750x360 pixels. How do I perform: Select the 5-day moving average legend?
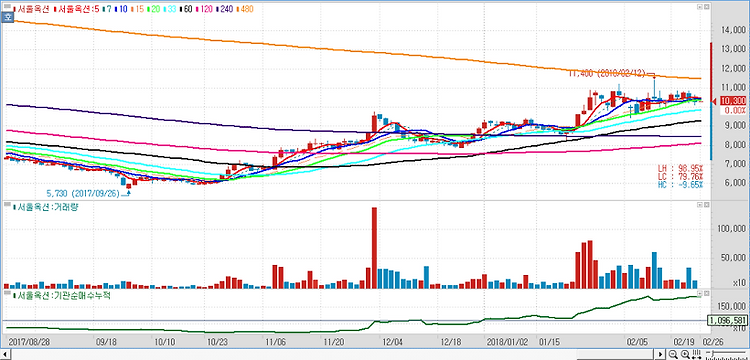tap(77, 9)
